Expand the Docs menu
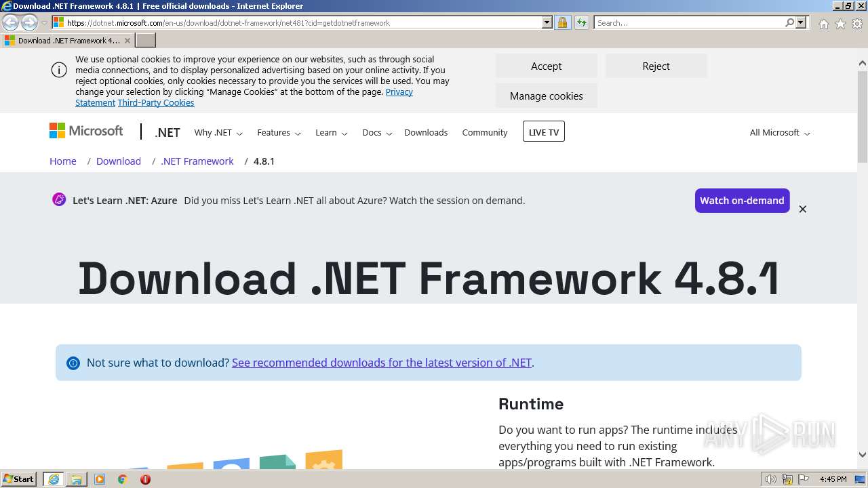 [x=377, y=133]
